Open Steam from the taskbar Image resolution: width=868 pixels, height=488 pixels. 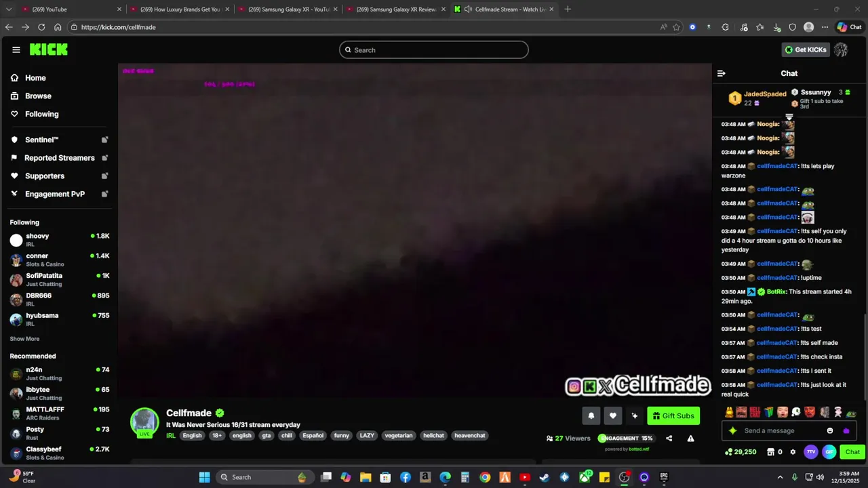544,477
